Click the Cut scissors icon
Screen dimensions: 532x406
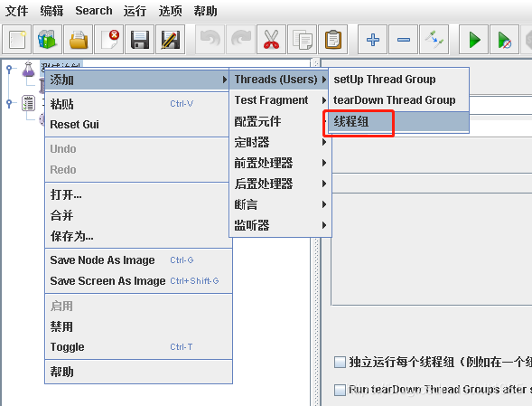(272, 40)
